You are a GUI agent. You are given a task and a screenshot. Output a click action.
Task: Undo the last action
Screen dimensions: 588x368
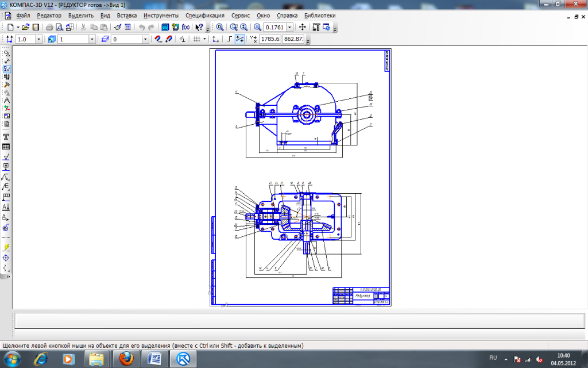click(141, 27)
